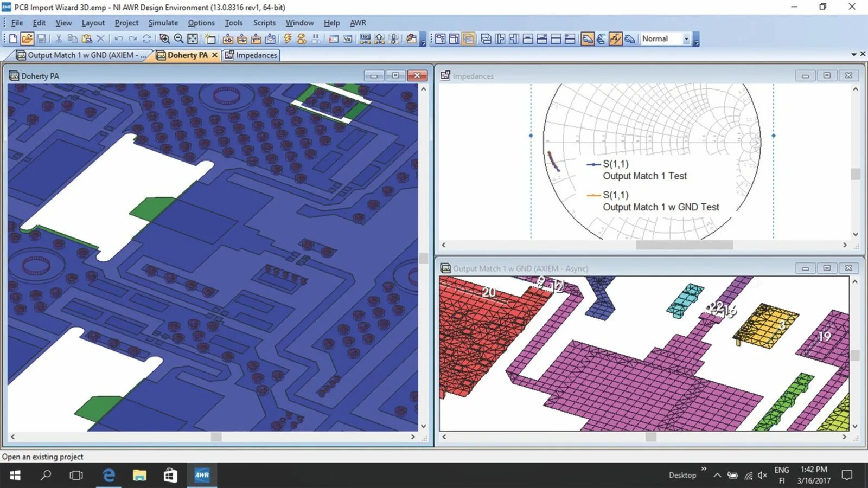Screen dimensions: 868x488
Task: Click the Desktop toolbar label on the taskbar
Action: 682,476
